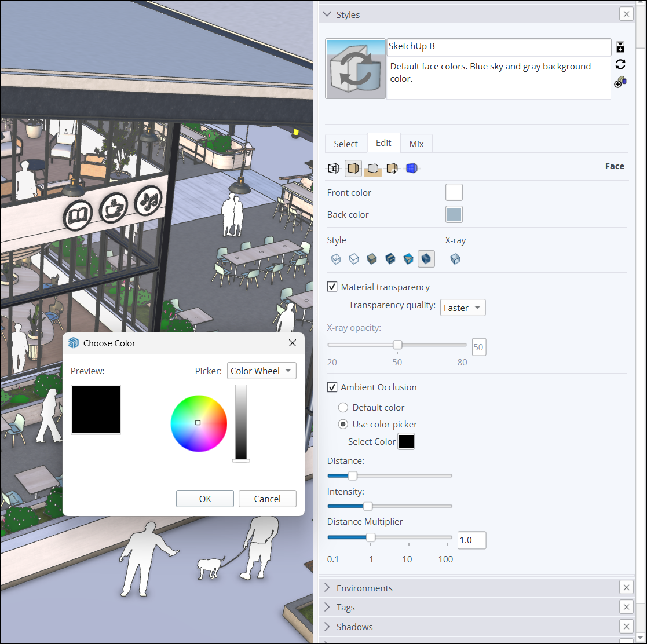Viewport: 647px width, 644px height.
Task: Open the Background settings editor
Action: click(x=373, y=168)
